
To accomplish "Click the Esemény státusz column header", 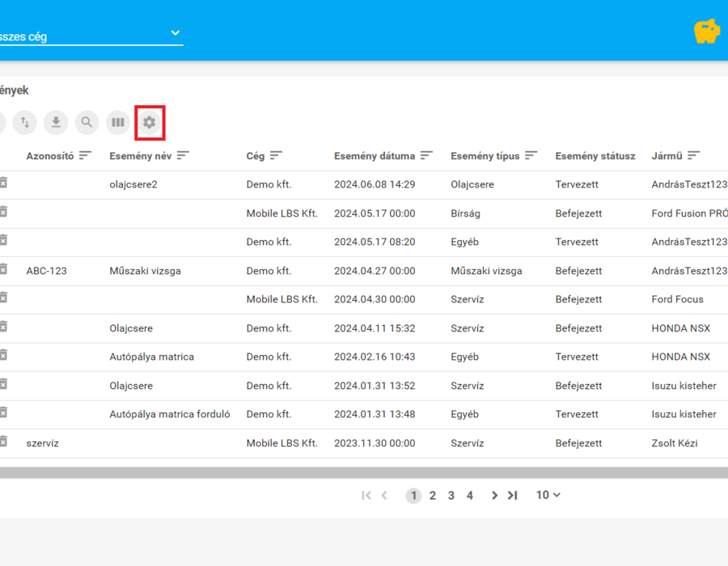I will 595,156.
